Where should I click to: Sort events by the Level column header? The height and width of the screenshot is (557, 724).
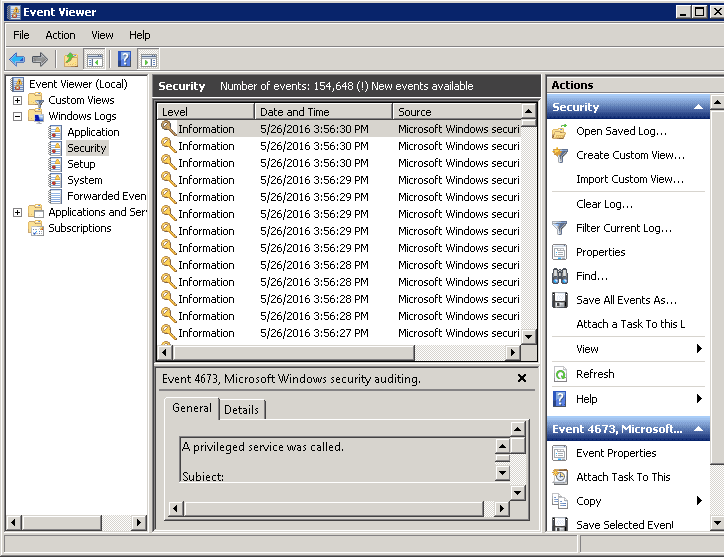(x=206, y=112)
